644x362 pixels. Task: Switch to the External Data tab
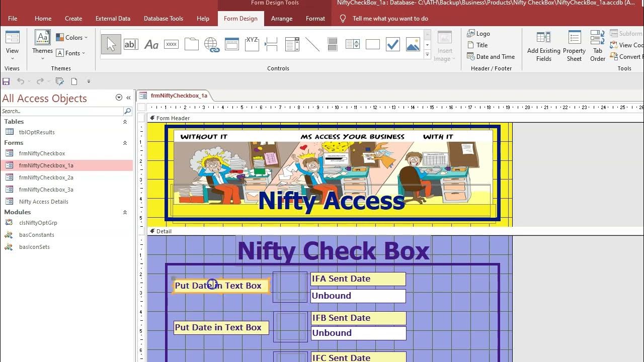tap(113, 19)
